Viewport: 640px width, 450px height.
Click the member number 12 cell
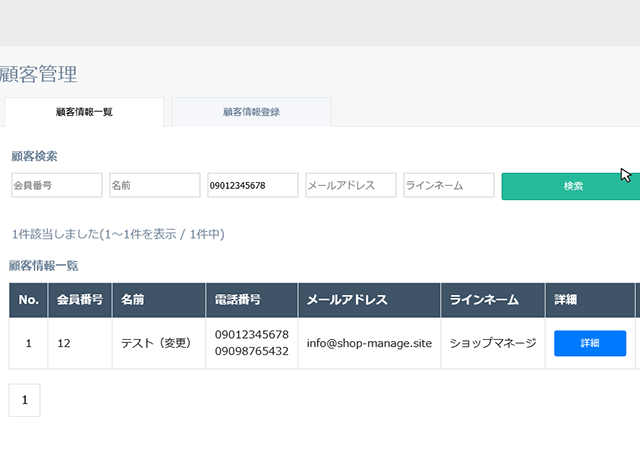[x=80, y=343]
